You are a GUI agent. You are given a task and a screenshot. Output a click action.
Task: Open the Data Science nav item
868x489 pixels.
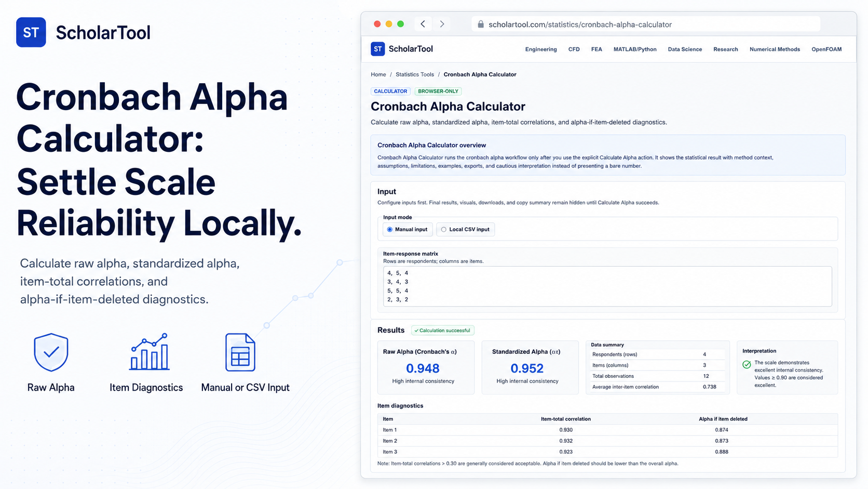(685, 49)
